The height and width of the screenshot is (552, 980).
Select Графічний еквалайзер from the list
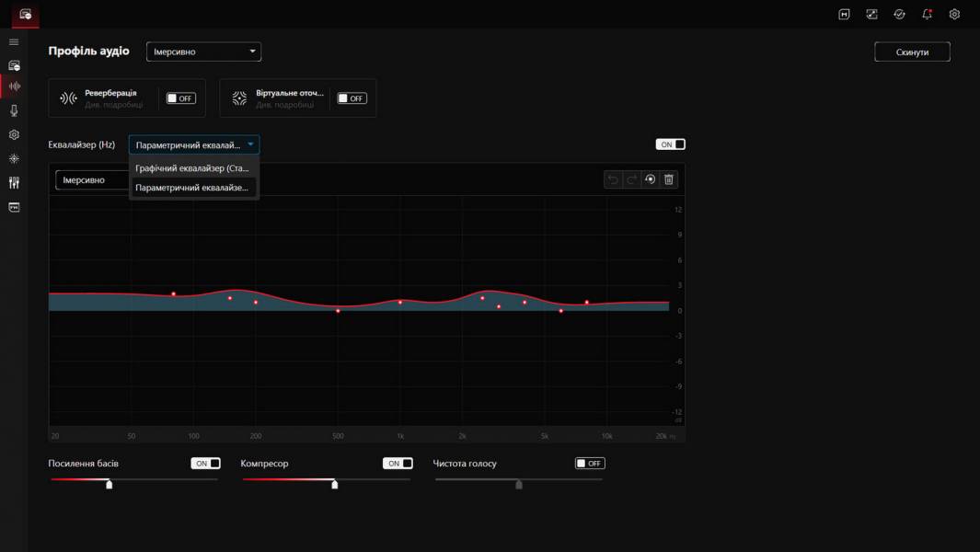coord(192,168)
